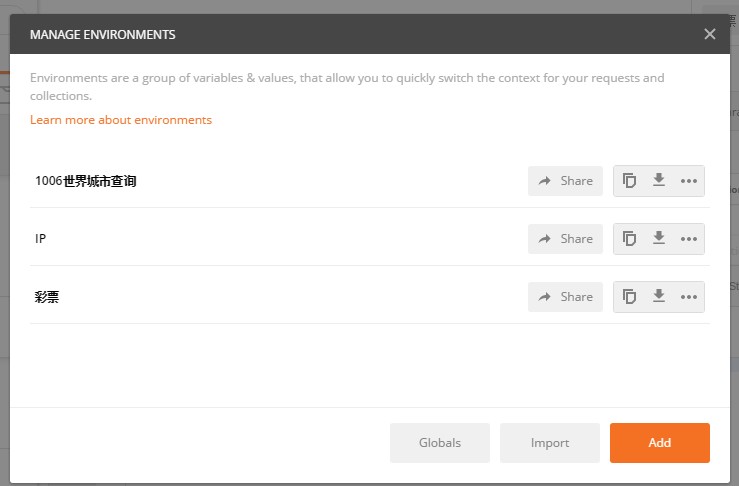Download the 彩票 environment
Viewport: 739px width, 486px height.
point(658,297)
